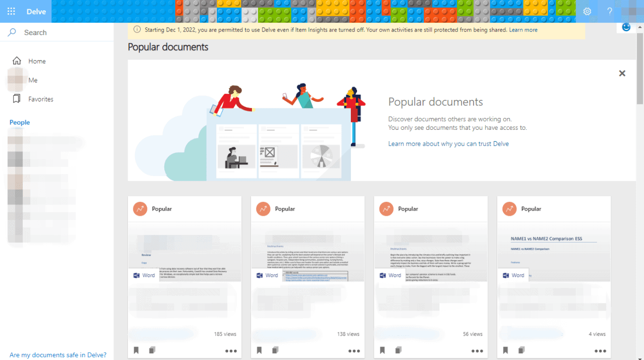Toggle favorite bookmark on 56 views document
The height and width of the screenshot is (360, 644).
[x=382, y=350]
